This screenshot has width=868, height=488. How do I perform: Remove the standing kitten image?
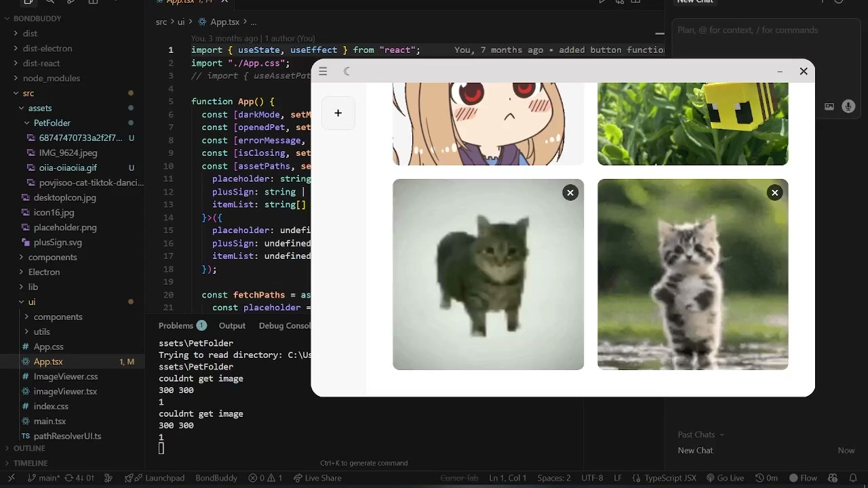[774, 193]
